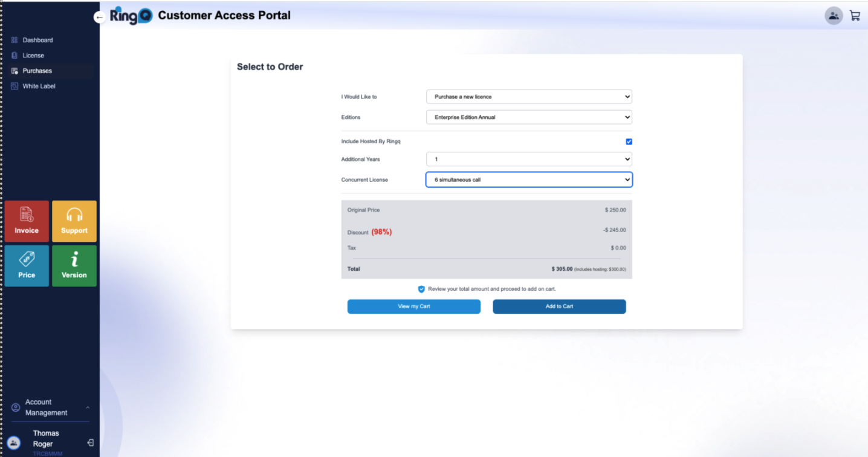The height and width of the screenshot is (457, 868).
Task: Change the Additional Years dropdown
Action: tap(528, 159)
